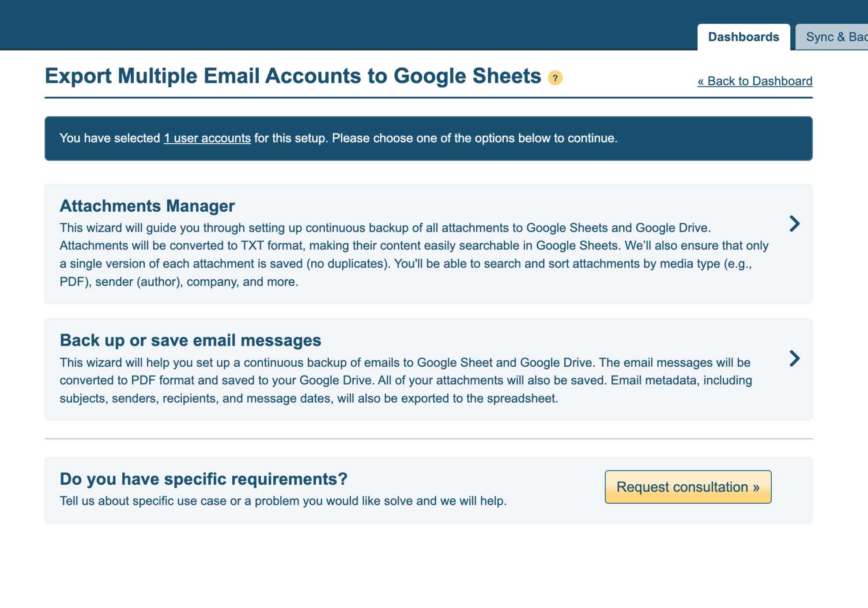Switch to the Sync & Backup tab

(x=832, y=37)
